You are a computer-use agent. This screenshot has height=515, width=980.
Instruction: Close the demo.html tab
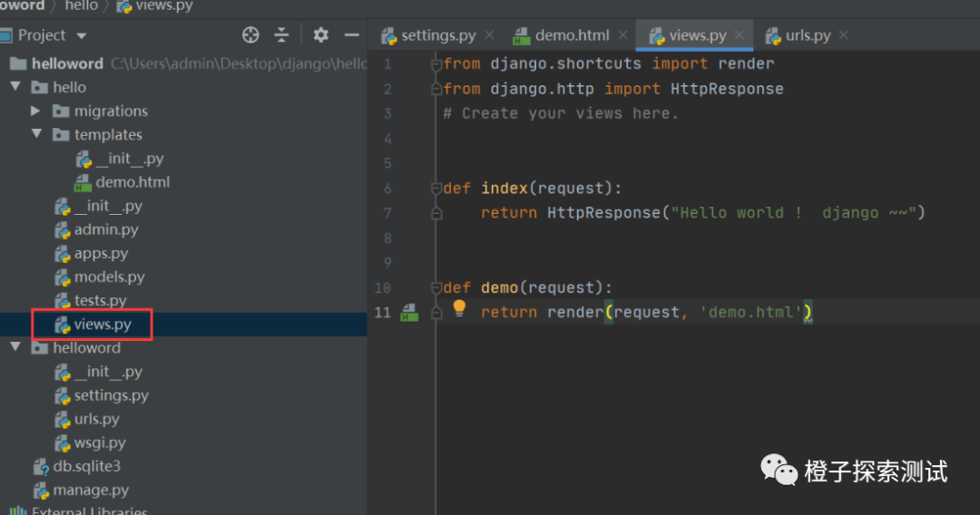coord(622,35)
